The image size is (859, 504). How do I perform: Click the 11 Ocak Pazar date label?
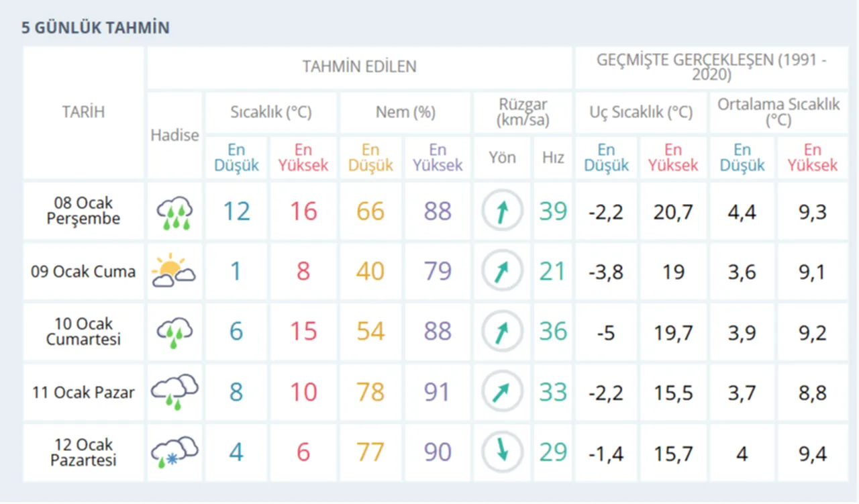coord(83,391)
